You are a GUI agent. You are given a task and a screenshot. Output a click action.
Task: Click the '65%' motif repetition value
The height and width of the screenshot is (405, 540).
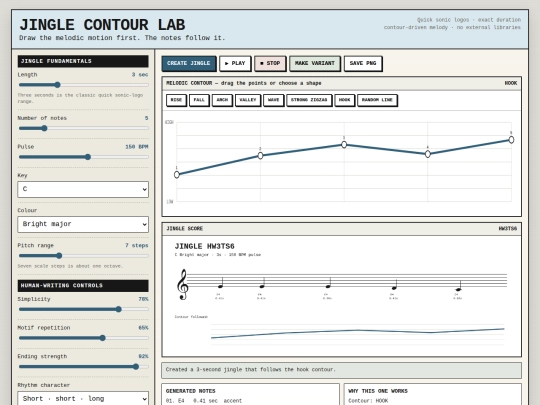tap(143, 328)
